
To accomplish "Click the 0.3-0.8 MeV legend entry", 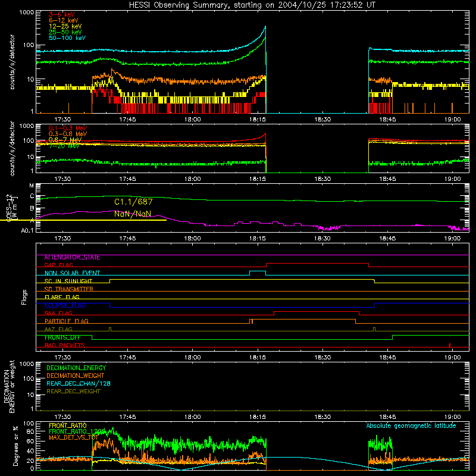I will click(68, 134).
